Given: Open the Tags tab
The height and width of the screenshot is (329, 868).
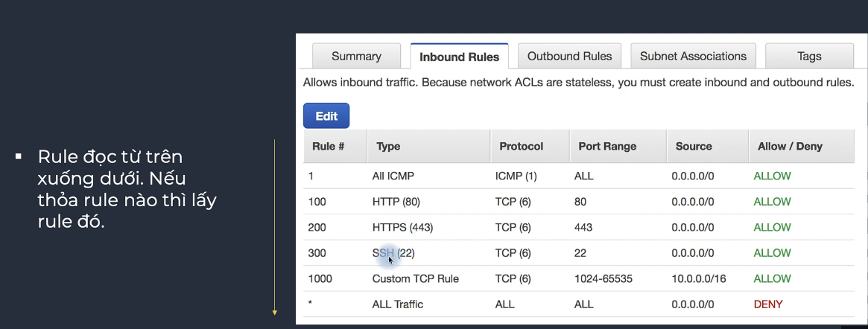Looking at the screenshot, I should tap(808, 57).
